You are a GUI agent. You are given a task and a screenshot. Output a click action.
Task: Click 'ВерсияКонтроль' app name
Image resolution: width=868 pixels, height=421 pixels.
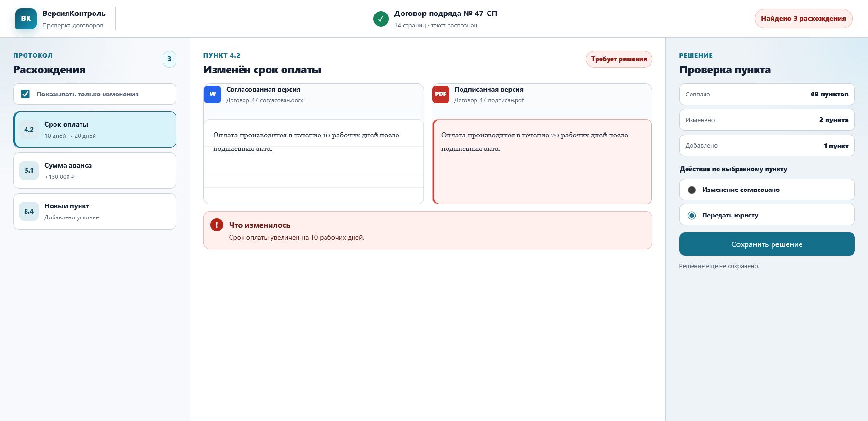point(74,14)
